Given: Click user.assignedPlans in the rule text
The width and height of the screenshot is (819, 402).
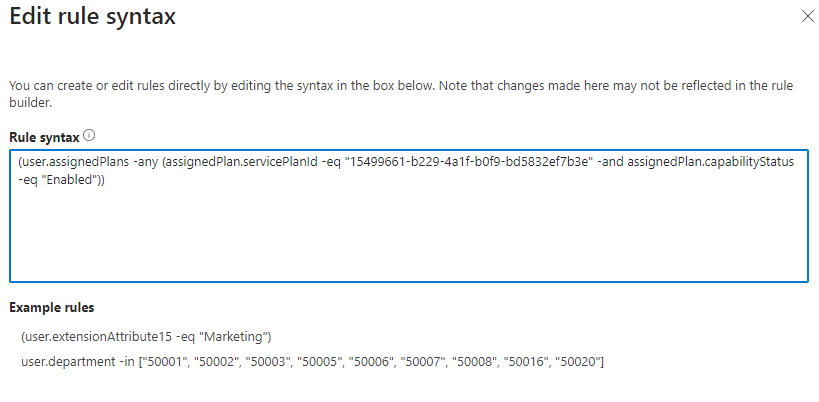Looking at the screenshot, I should [67, 162].
